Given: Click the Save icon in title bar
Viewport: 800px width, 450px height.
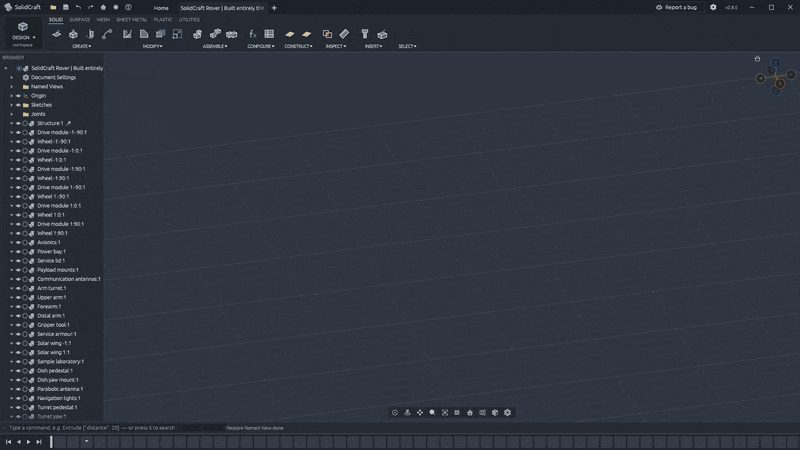Looking at the screenshot, I should (x=66, y=8).
